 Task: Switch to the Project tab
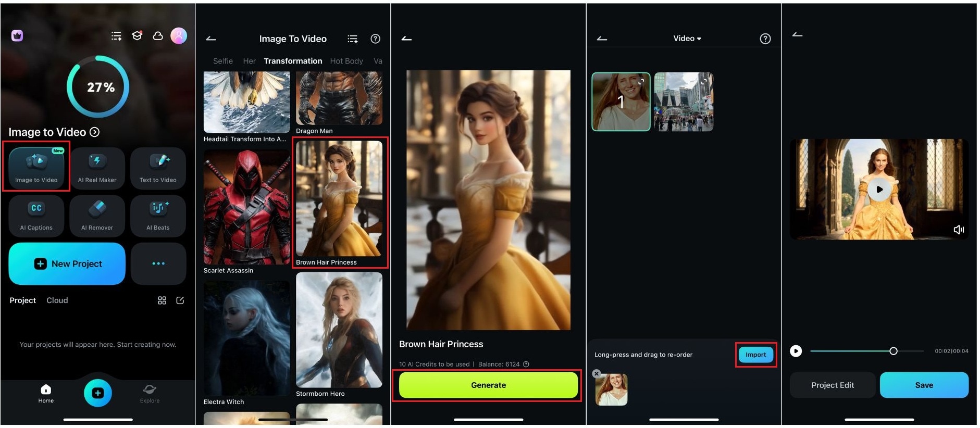point(22,300)
